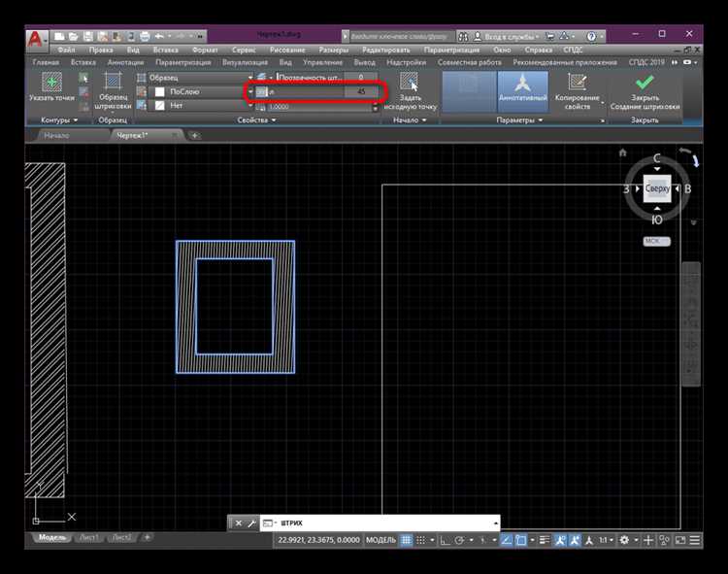728x574 pixels.
Task: Click the help question mark icon
Action: tap(591, 36)
